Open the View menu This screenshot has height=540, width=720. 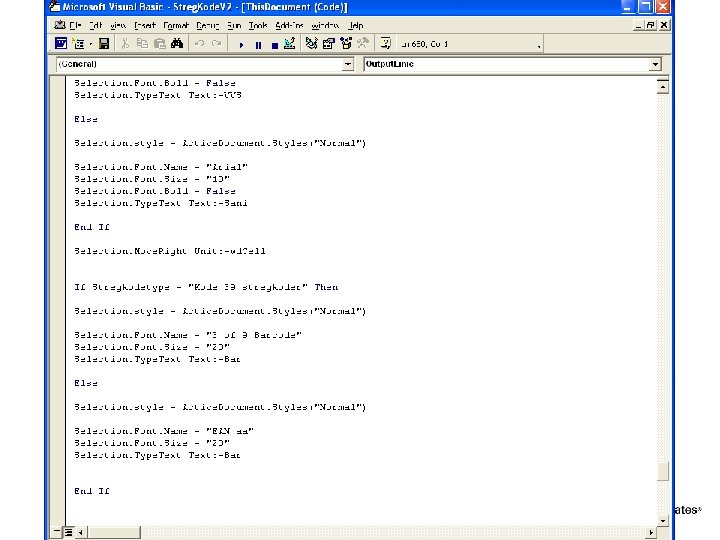pos(118,26)
